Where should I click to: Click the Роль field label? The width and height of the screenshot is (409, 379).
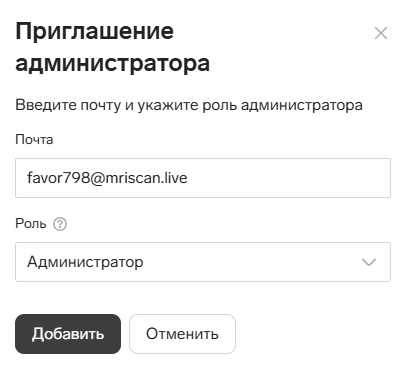(31, 224)
